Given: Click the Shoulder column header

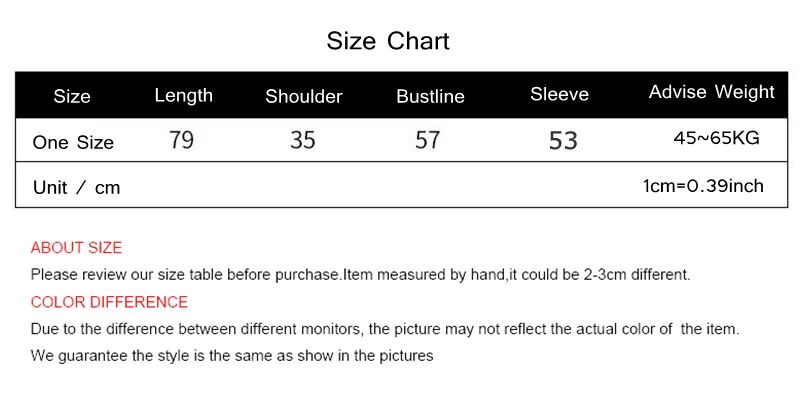Looking at the screenshot, I should [x=304, y=96].
